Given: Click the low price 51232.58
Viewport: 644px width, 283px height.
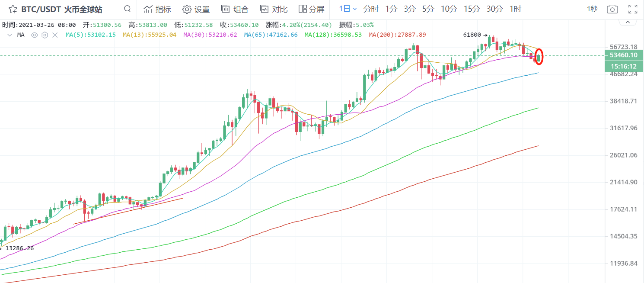Looking at the screenshot, I should click(199, 25).
